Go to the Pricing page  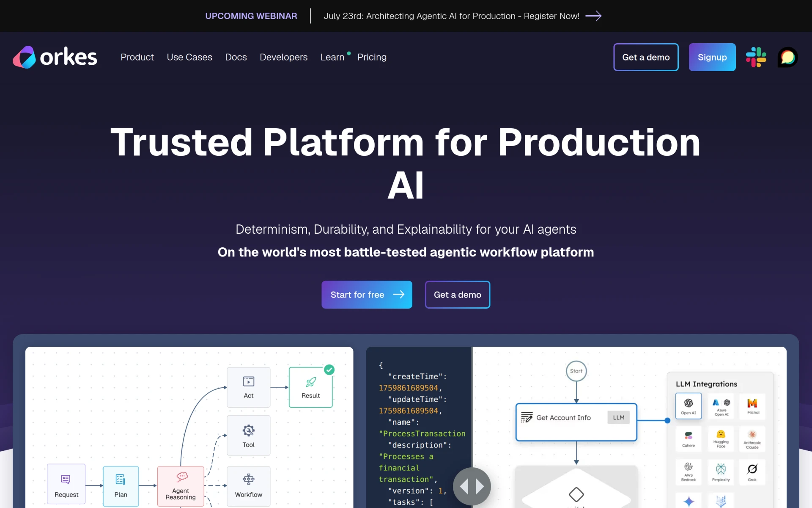(372, 57)
